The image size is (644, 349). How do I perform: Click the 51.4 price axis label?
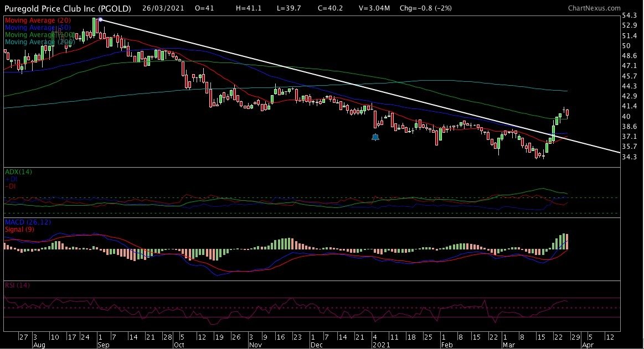click(630, 36)
